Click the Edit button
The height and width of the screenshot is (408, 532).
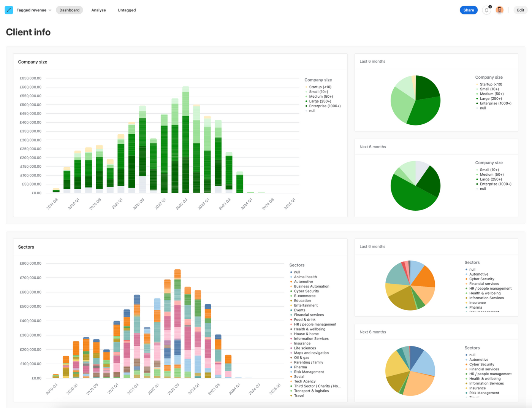[x=520, y=10]
